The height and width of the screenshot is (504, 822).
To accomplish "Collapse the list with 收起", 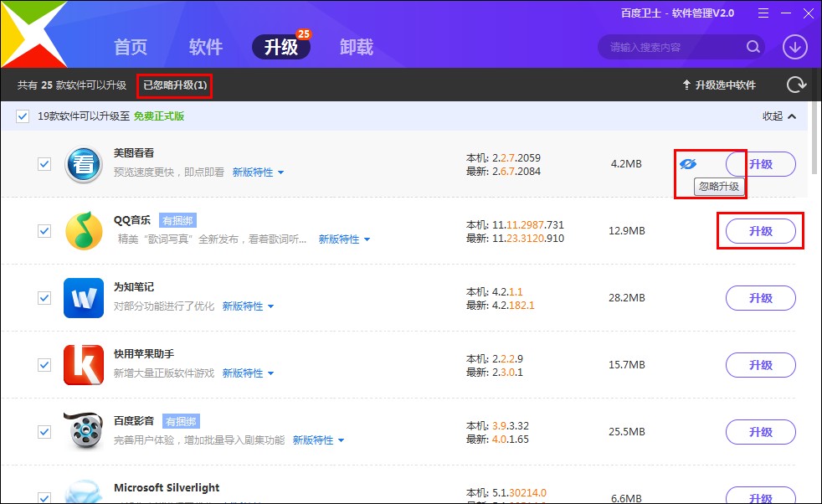I will click(779, 116).
